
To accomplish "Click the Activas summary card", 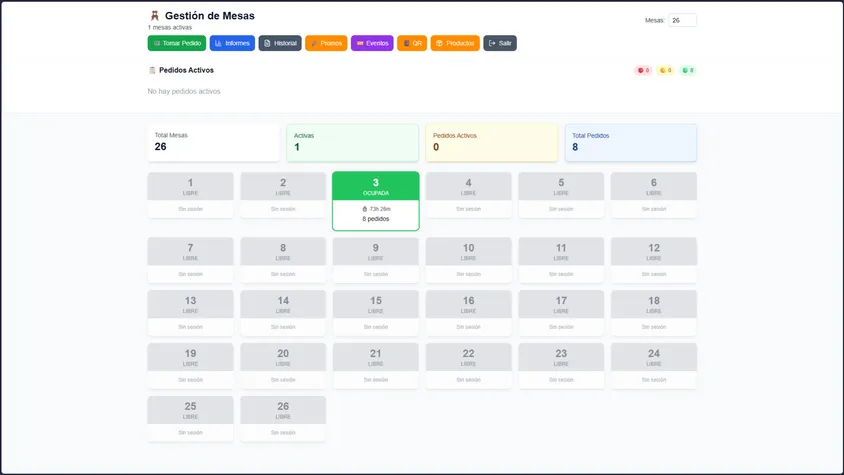I will pyautogui.click(x=353, y=143).
